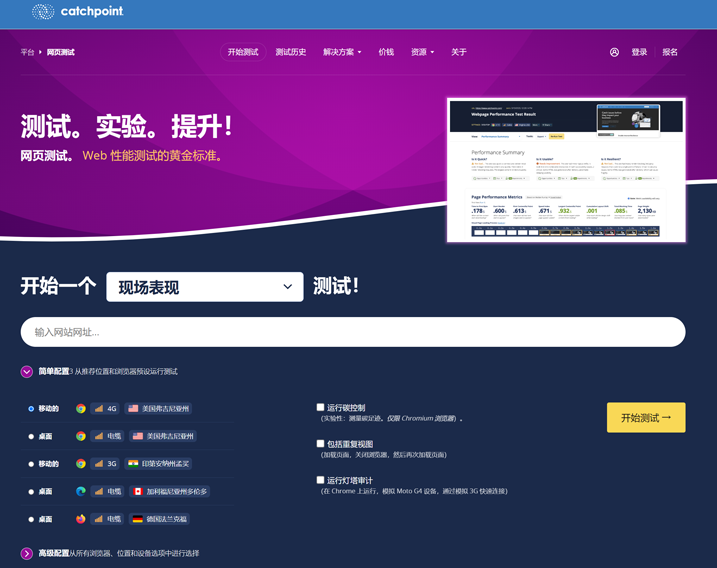Click the 输入网站网址 input field
Image resolution: width=717 pixels, height=568 pixels.
pos(353,332)
